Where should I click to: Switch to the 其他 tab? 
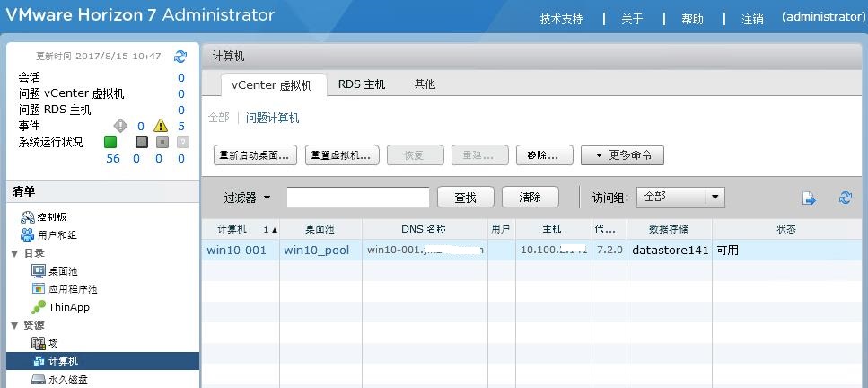(x=425, y=84)
